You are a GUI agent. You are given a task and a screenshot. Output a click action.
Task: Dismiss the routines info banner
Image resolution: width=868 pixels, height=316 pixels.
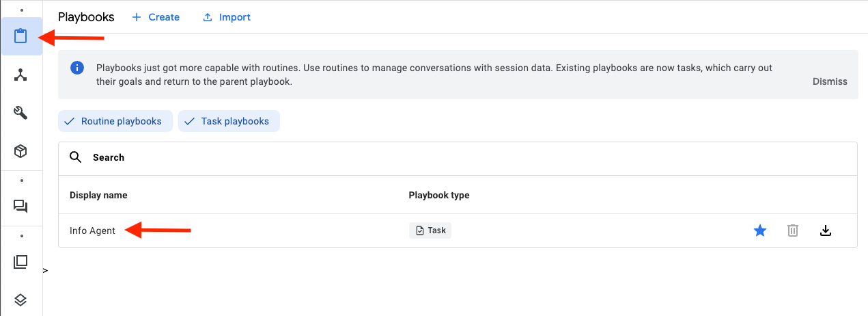(829, 81)
